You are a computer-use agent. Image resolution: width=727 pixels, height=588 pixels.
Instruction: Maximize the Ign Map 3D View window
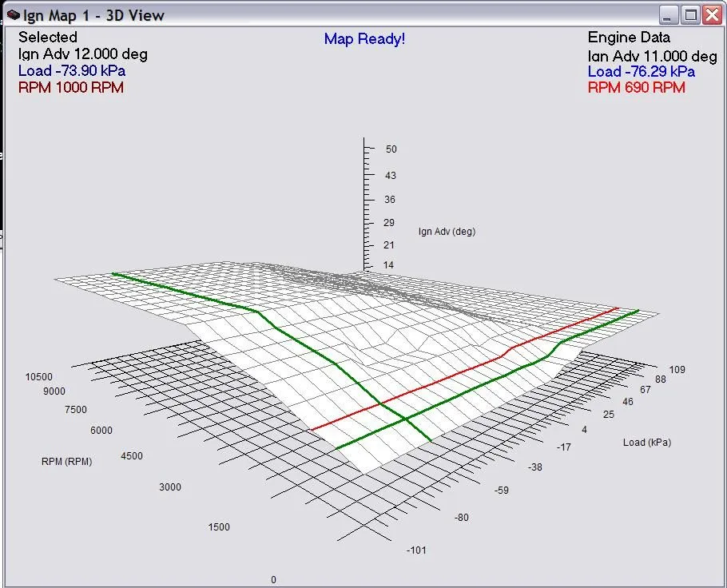(x=690, y=14)
